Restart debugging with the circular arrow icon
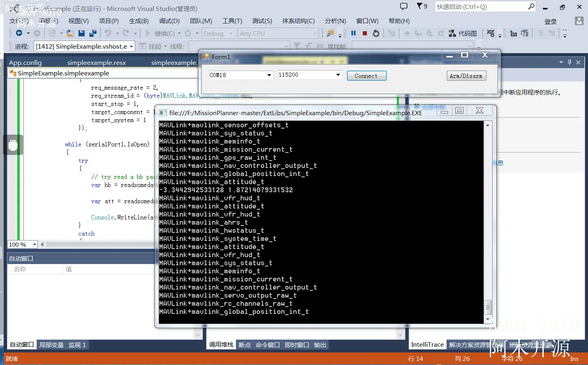588x365 pixels. pos(376,33)
